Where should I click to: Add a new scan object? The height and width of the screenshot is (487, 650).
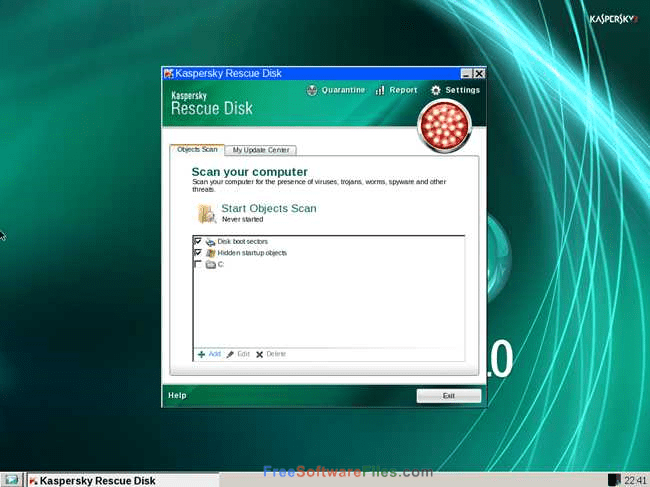210,354
